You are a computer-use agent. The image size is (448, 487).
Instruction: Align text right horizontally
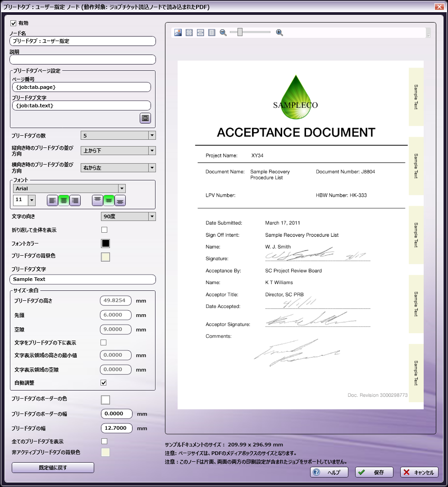(75, 201)
